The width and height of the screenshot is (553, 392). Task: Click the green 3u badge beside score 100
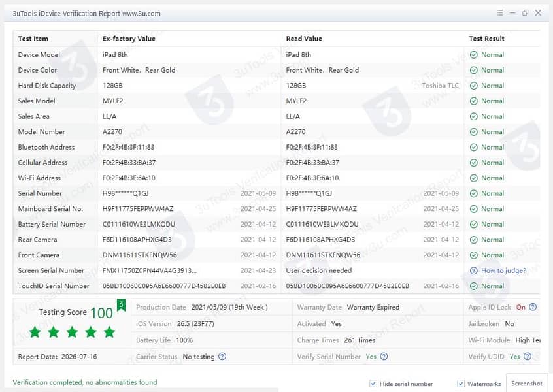point(121,305)
